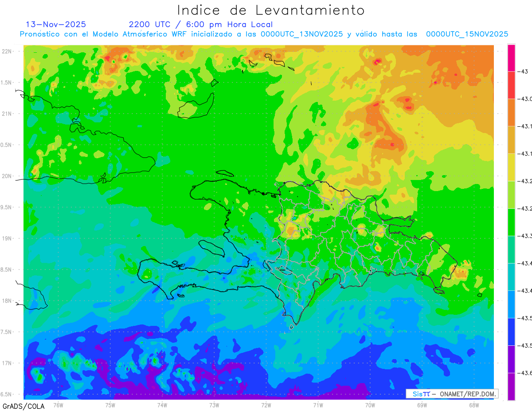
Task: Pick the bright green legend swatch
Action: coord(511,222)
